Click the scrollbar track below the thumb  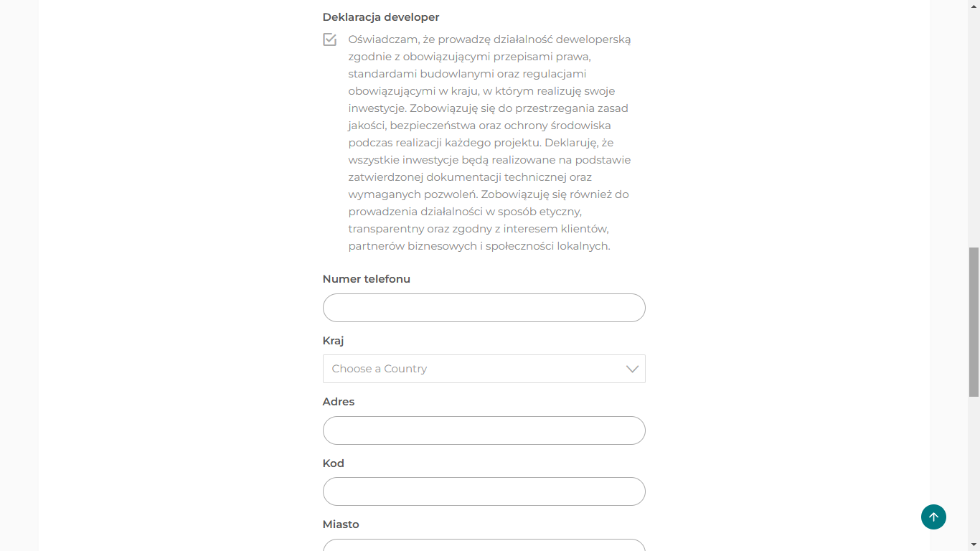(974, 468)
